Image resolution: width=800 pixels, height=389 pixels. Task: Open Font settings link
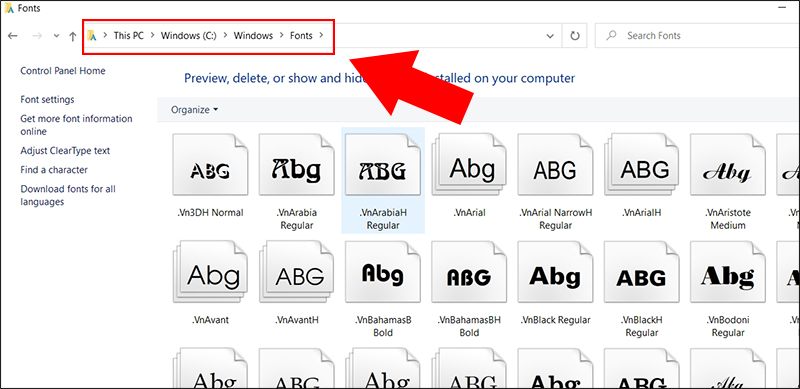(x=47, y=100)
